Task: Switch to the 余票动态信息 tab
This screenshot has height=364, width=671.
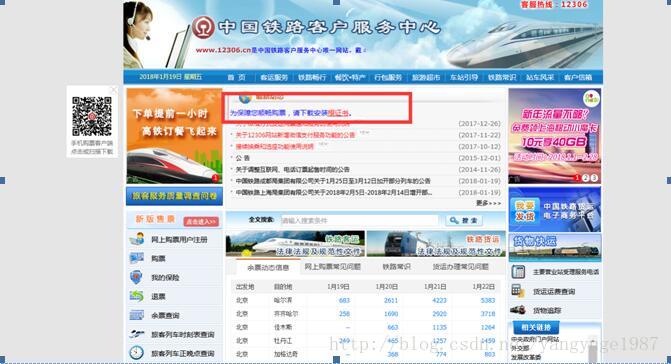Action: tap(268, 267)
